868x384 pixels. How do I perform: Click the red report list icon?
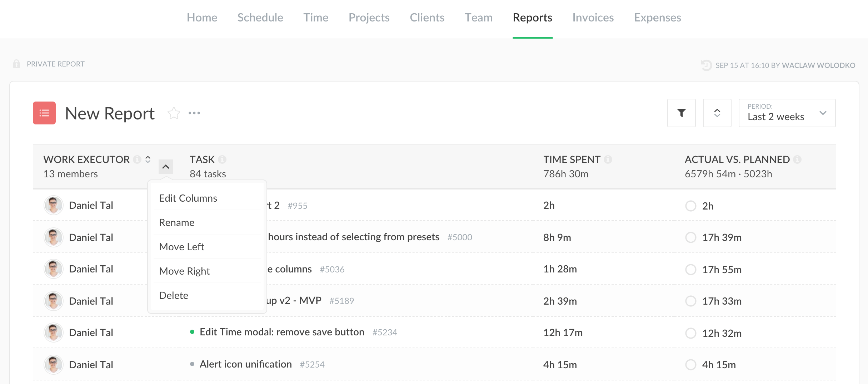click(44, 113)
